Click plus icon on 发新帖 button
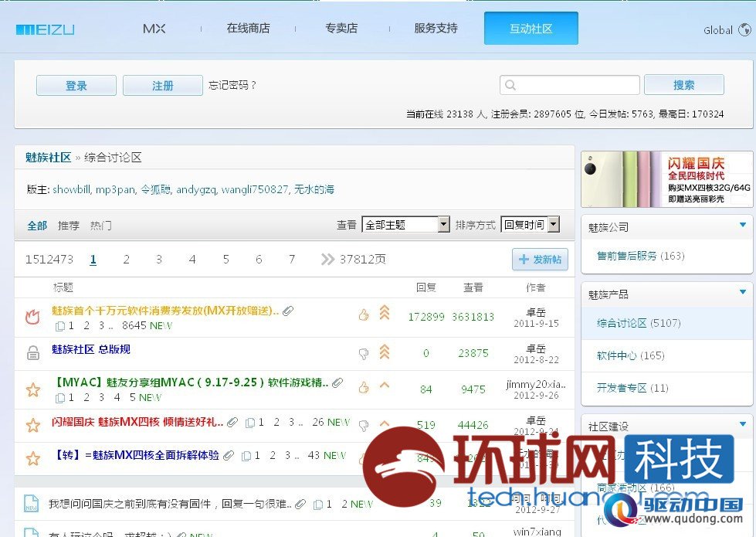This screenshot has height=537, width=756. 524,260
